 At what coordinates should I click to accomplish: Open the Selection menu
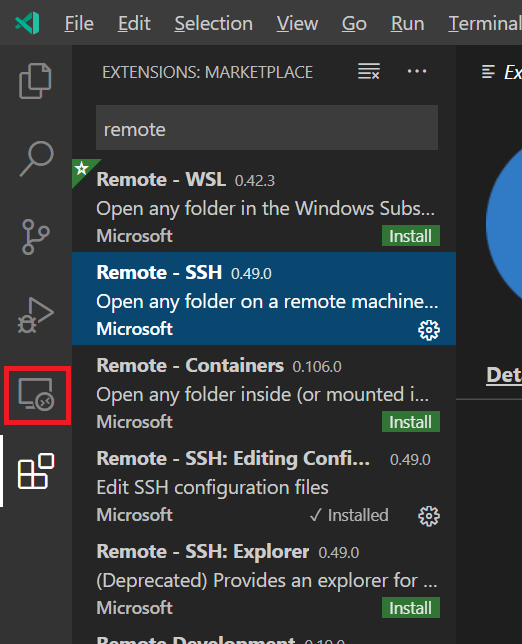point(213,23)
